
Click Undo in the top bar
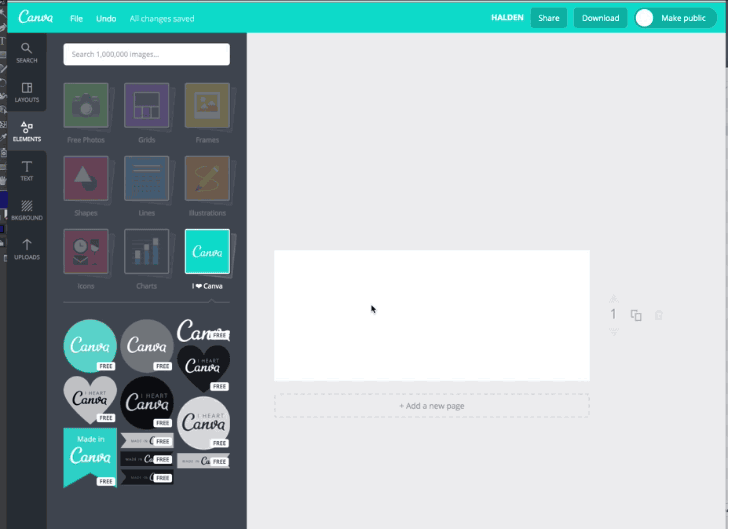pos(106,18)
